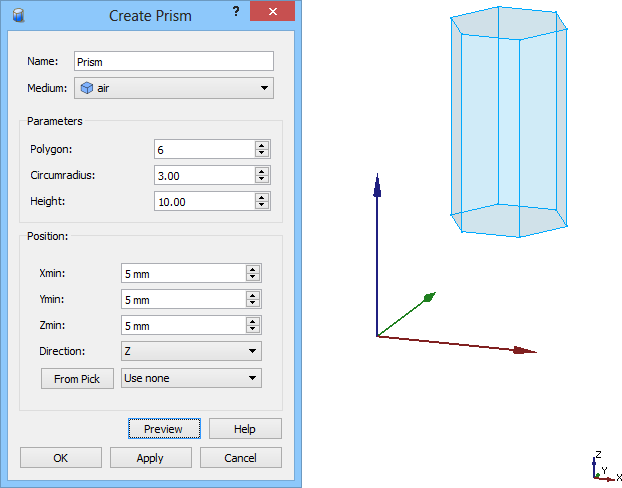Click the Polygon value field
This screenshot has height=488, width=622.
(x=205, y=150)
